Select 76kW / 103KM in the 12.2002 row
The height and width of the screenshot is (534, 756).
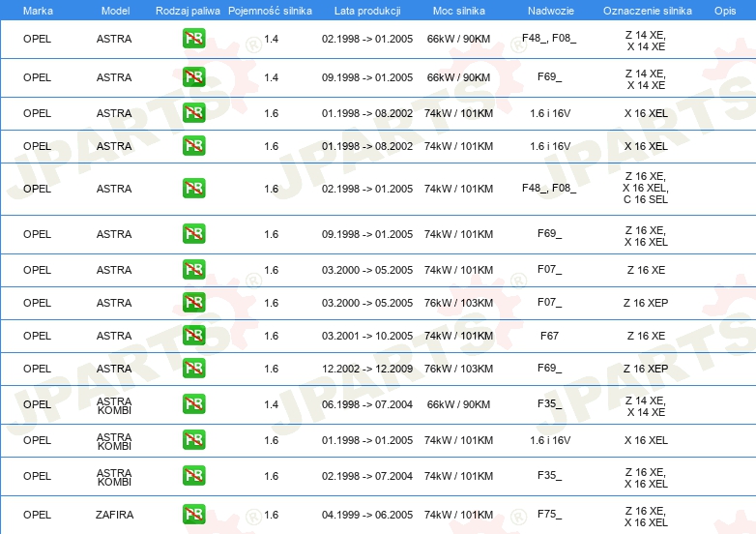[458, 369]
